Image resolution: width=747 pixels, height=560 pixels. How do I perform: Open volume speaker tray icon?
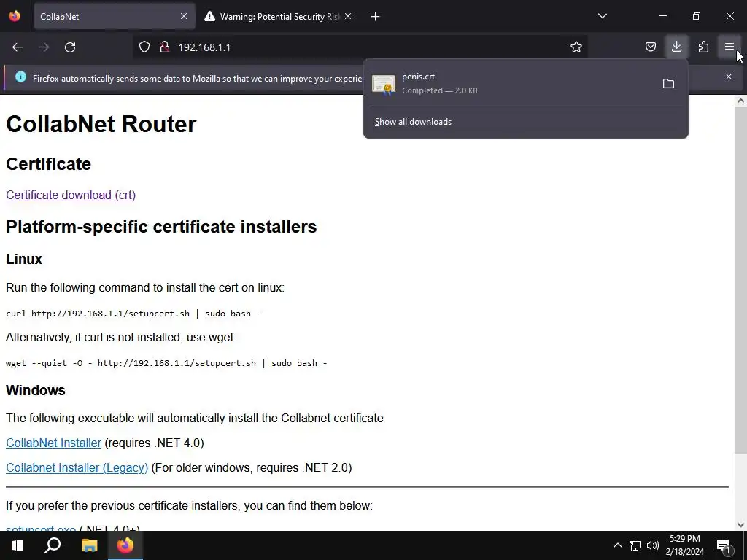click(653, 545)
